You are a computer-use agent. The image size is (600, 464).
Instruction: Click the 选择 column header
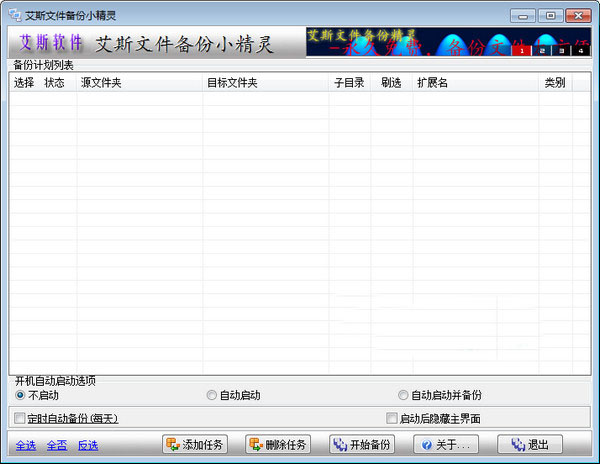click(25, 82)
